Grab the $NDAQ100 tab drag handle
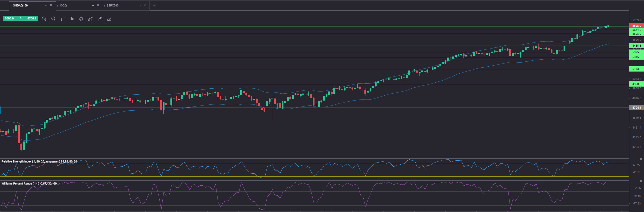The height and width of the screenshot is (212, 644). tap(11, 5)
